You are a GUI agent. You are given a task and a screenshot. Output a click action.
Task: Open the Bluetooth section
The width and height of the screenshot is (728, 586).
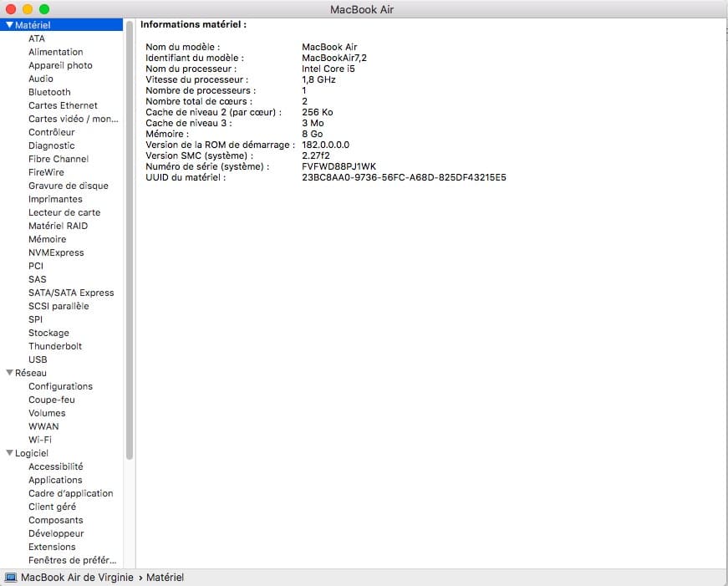point(49,92)
